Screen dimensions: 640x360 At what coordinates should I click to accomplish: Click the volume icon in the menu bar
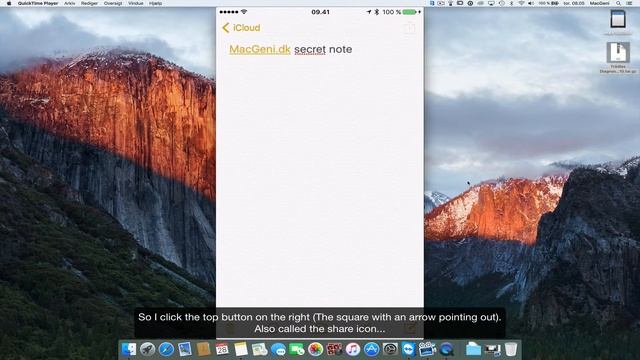pyautogui.click(x=530, y=3)
